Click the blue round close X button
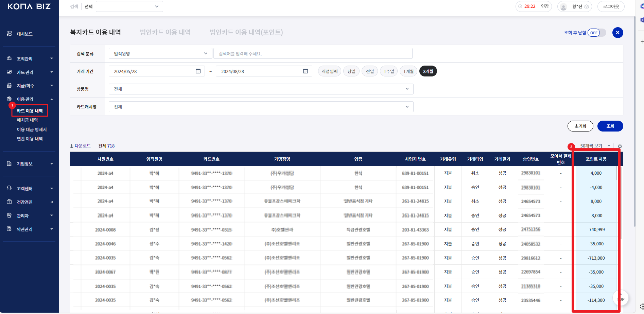 tap(617, 33)
